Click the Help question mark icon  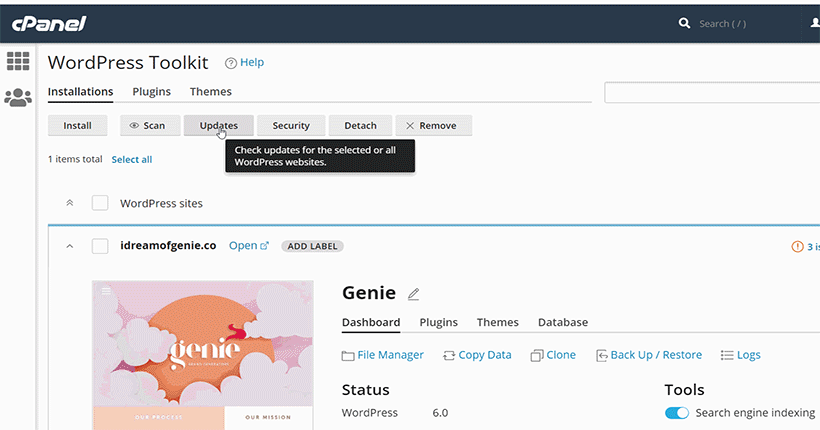231,63
